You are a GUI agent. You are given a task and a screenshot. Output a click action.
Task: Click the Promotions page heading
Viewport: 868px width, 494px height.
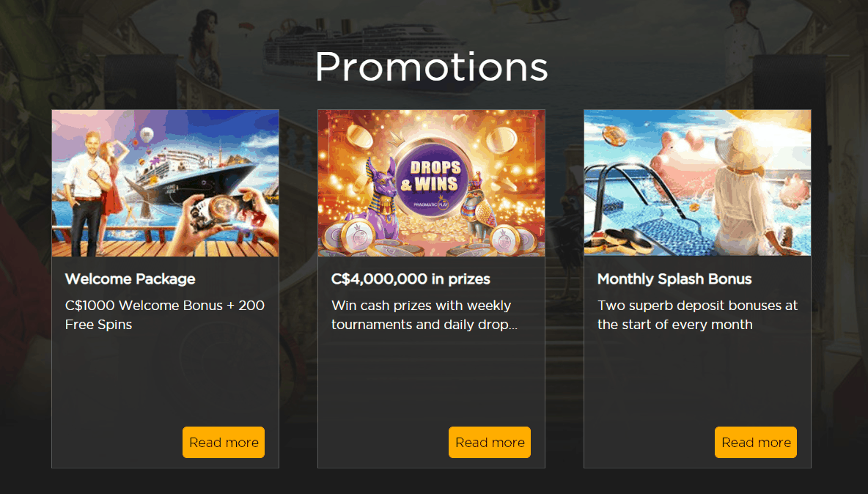[x=431, y=67]
